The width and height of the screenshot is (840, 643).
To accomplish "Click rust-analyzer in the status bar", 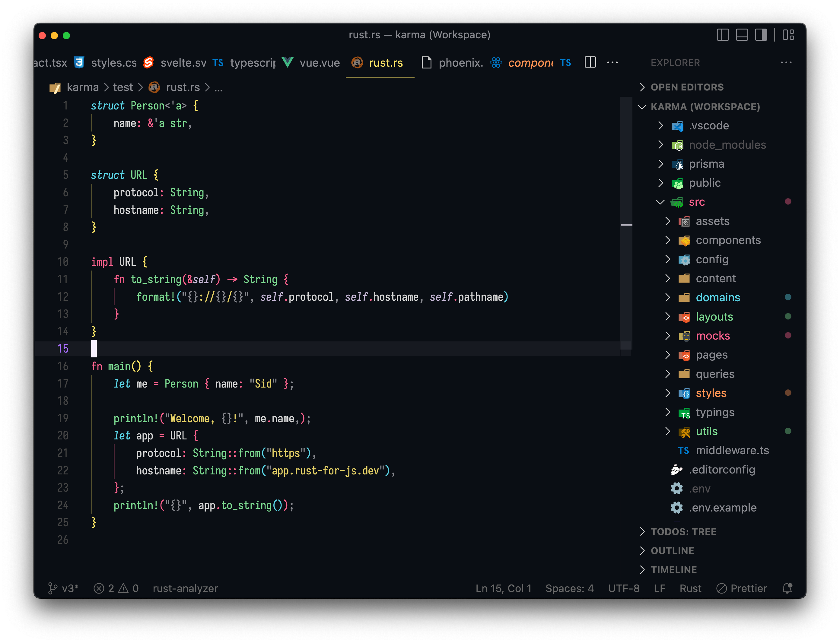I will pos(185,588).
